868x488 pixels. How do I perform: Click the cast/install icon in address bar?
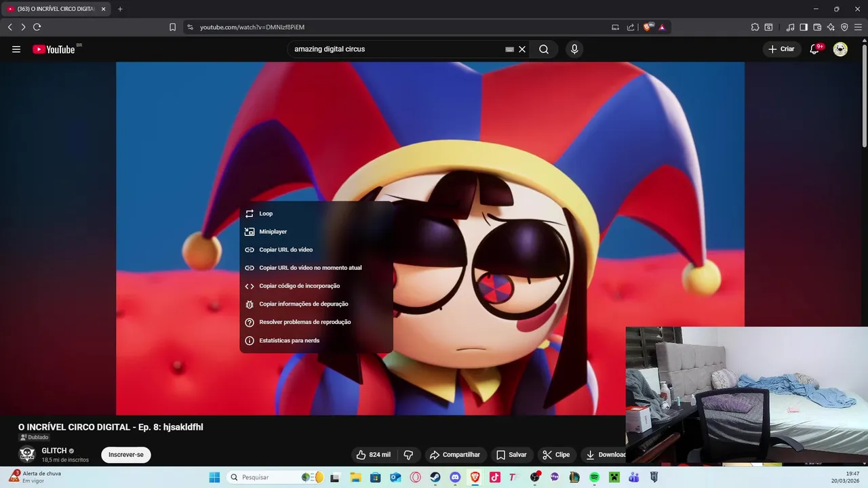tap(615, 27)
